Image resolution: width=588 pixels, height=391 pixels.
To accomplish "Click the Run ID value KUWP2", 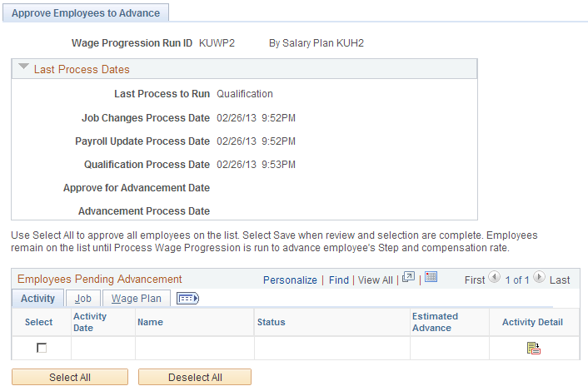I will click(x=217, y=43).
